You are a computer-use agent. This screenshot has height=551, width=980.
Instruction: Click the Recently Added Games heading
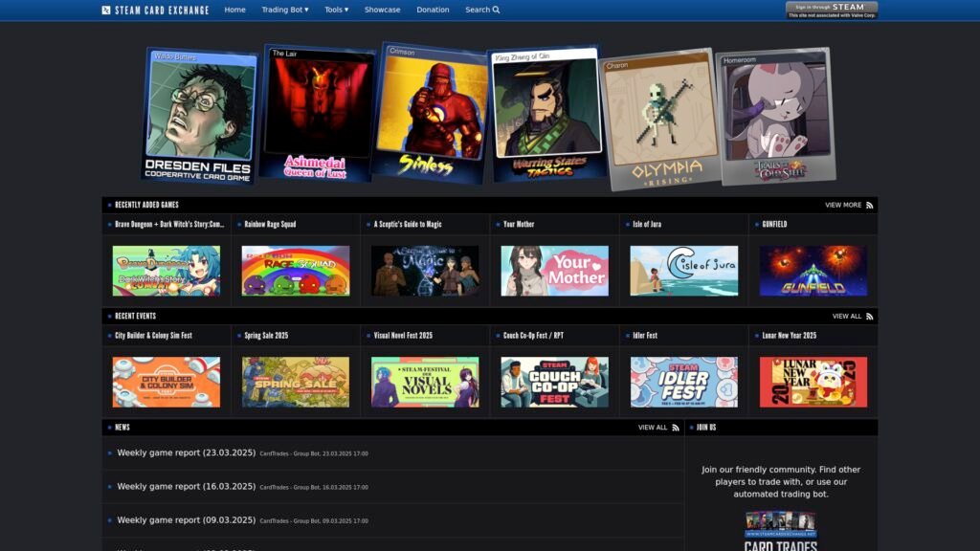[146, 205]
